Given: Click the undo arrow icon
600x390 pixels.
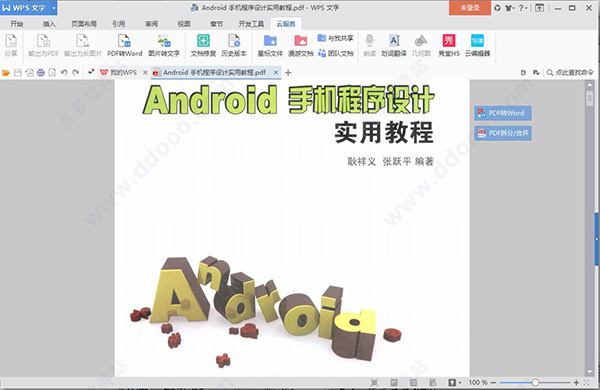Looking at the screenshot, I should click(x=64, y=72).
